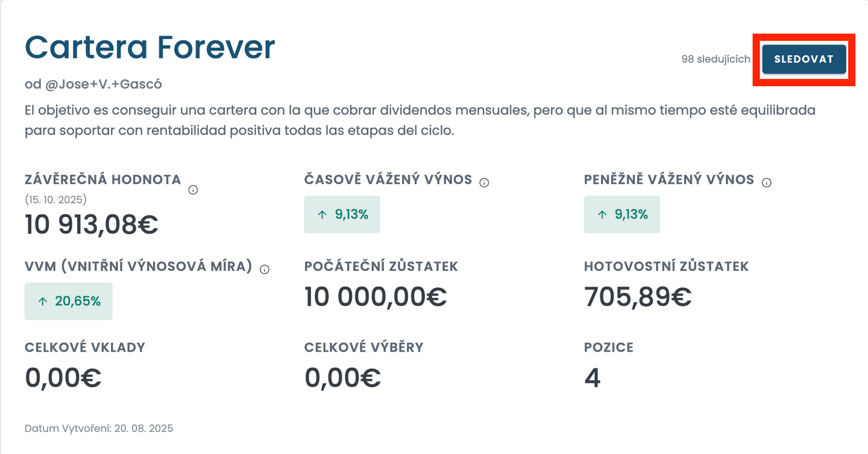This screenshot has width=868, height=454.
Task: Show info for VVM (vnitřní výnosová míra)
Action: 265,269
